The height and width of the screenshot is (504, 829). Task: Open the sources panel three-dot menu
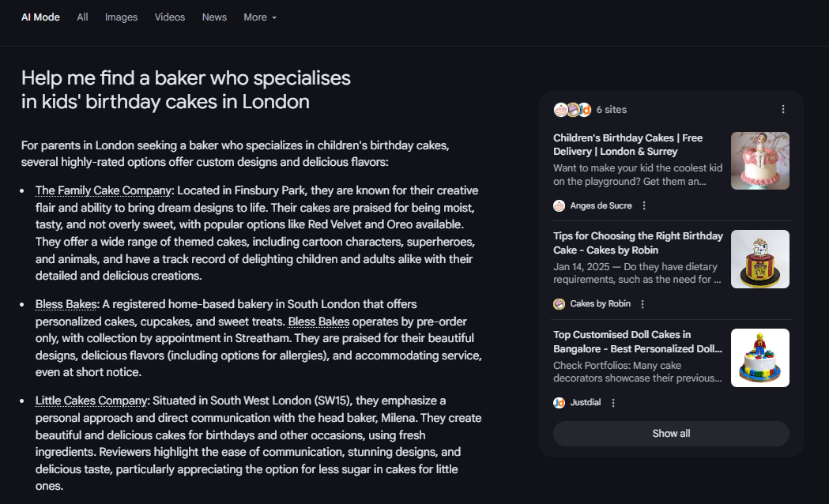tap(783, 109)
